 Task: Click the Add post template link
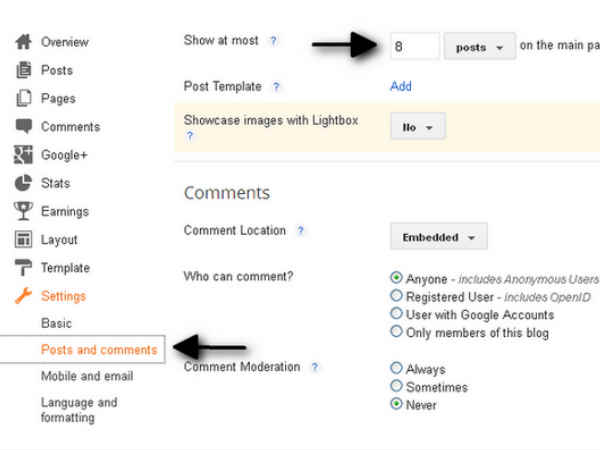click(401, 86)
